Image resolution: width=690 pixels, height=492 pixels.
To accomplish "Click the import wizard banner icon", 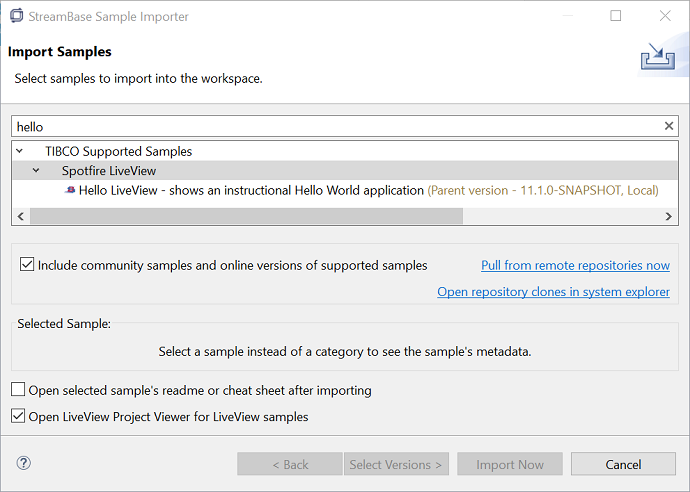I will pos(656,57).
